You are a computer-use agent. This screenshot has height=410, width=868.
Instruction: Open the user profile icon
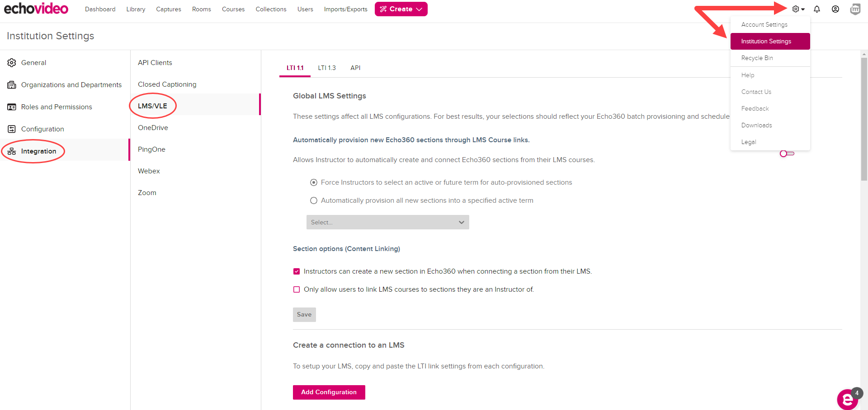(x=835, y=9)
